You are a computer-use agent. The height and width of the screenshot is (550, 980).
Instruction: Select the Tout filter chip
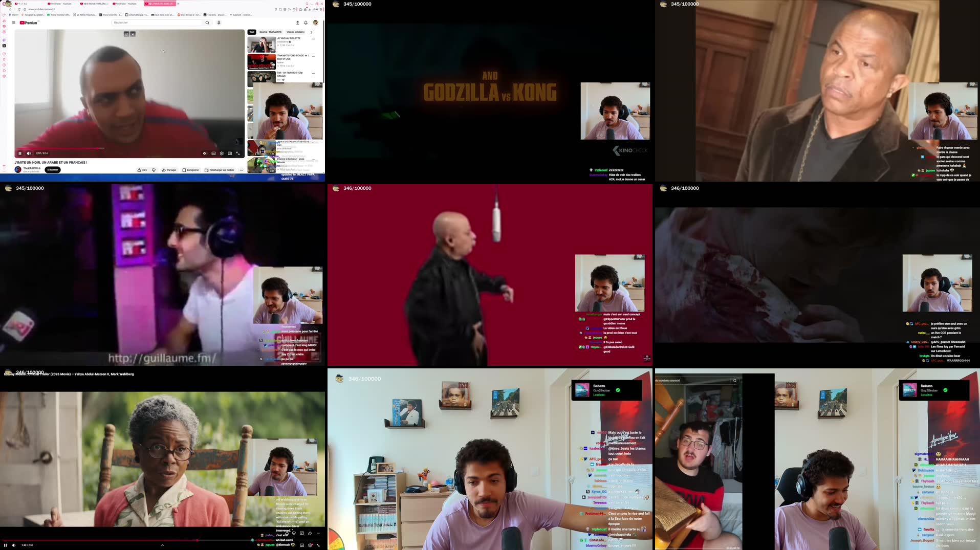point(252,32)
